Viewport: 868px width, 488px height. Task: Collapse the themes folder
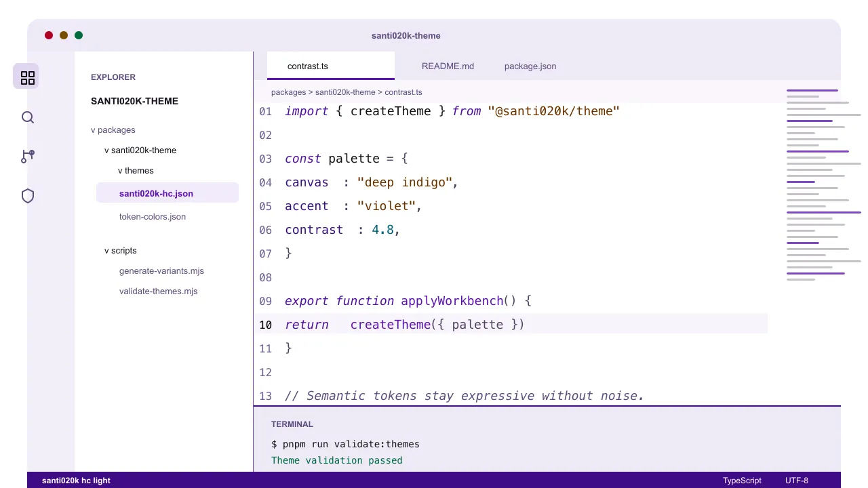click(136, 171)
